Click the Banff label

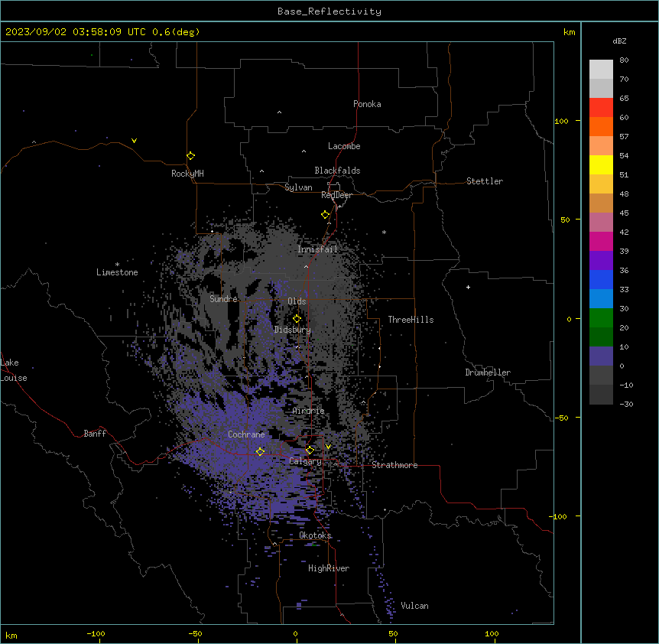coord(95,434)
